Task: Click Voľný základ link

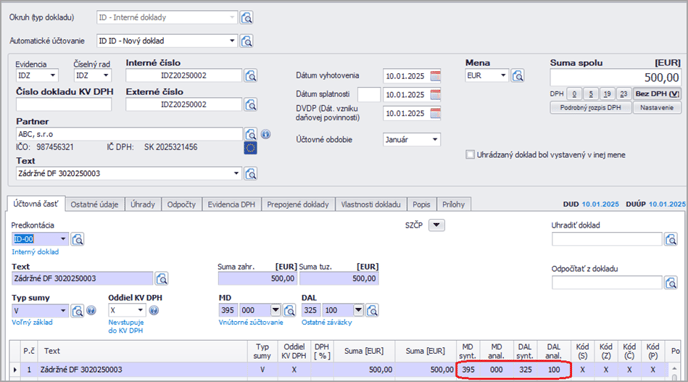Action: [x=32, y=322]
